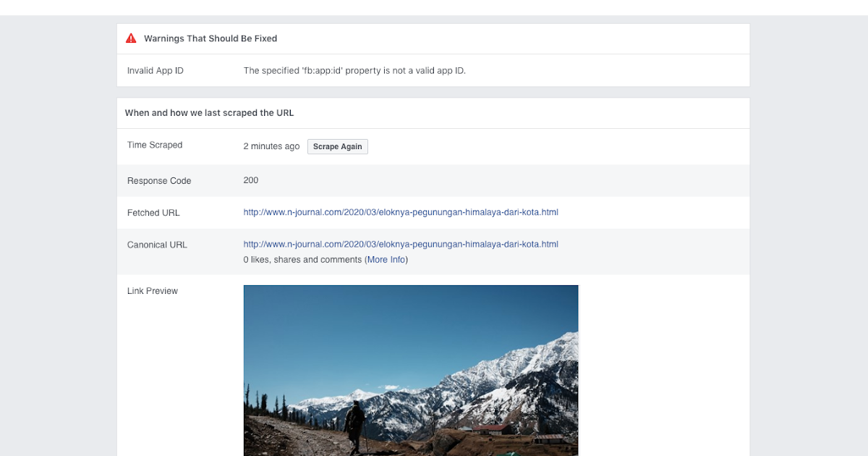Select the Response Code row label
The height and width of the screenshot is (456, 868).
pyautogui.click(x=159, y=180)
